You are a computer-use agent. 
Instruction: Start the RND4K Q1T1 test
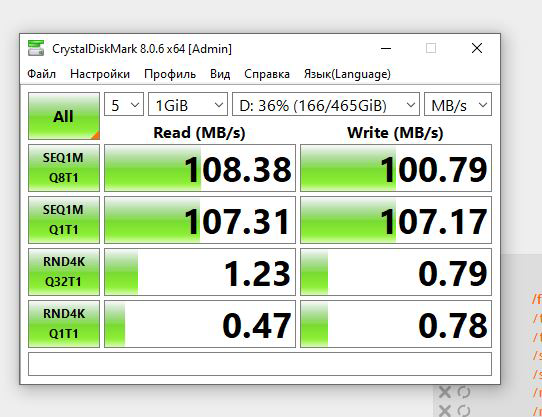pos(64,324)
